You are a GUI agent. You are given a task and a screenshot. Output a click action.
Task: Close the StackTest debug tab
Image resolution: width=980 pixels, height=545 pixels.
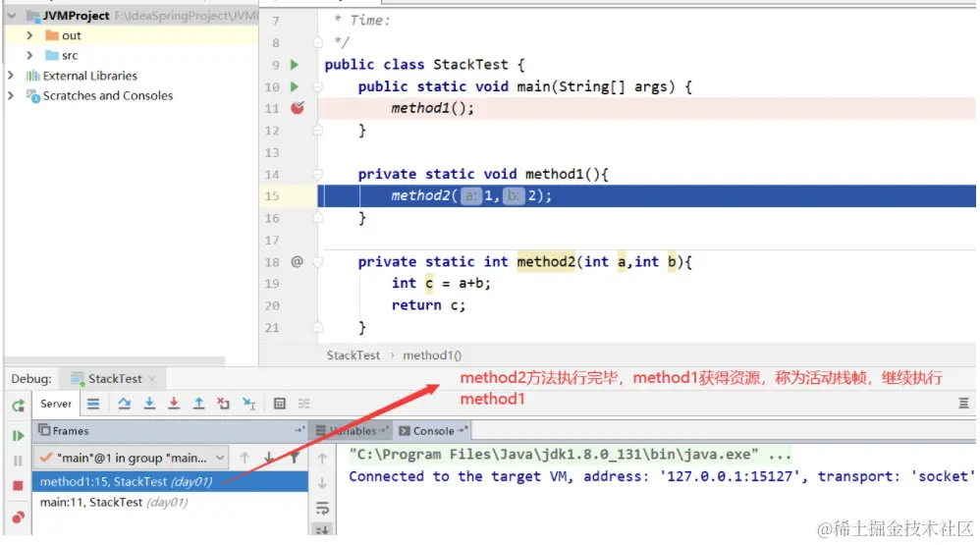152,379
